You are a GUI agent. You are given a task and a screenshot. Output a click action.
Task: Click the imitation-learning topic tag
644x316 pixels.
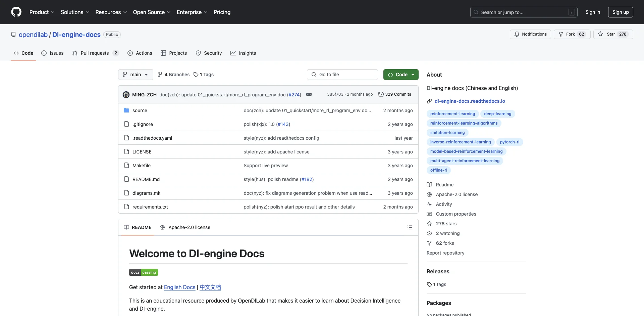(x=447, y=133)
